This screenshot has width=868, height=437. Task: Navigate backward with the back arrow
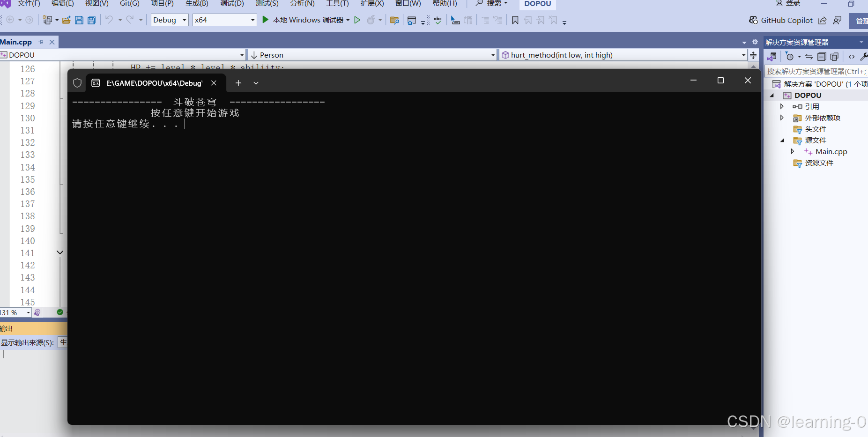point(10,20)
